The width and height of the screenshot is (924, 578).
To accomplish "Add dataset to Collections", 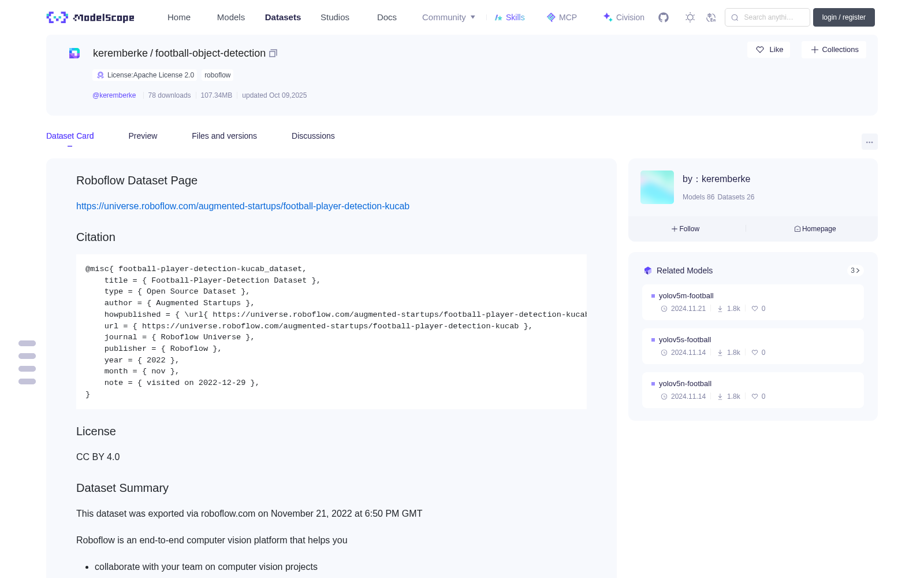I will click(x=834, y=50).
